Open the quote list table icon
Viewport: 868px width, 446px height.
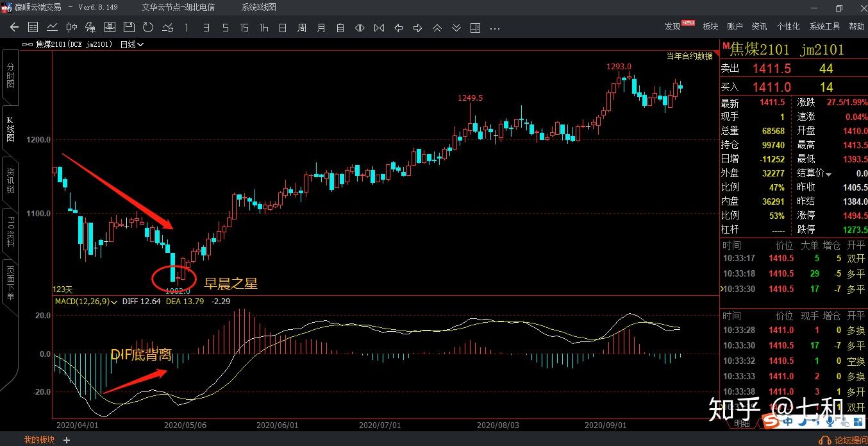(33, 28)
